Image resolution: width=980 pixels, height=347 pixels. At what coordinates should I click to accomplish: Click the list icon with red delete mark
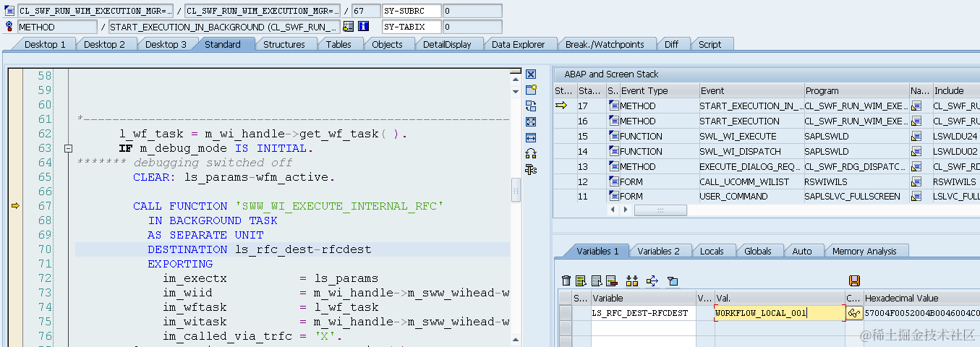pos(612,280)
